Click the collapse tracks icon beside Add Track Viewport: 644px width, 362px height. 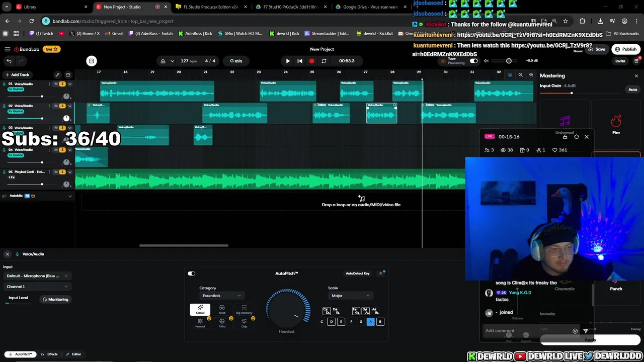point(68,75)
